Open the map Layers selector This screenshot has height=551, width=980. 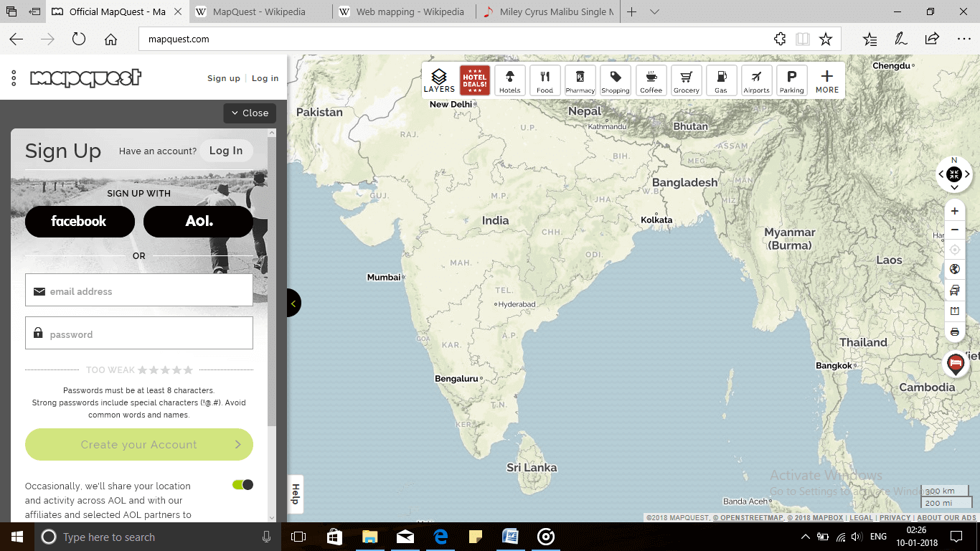coord(439,80)
